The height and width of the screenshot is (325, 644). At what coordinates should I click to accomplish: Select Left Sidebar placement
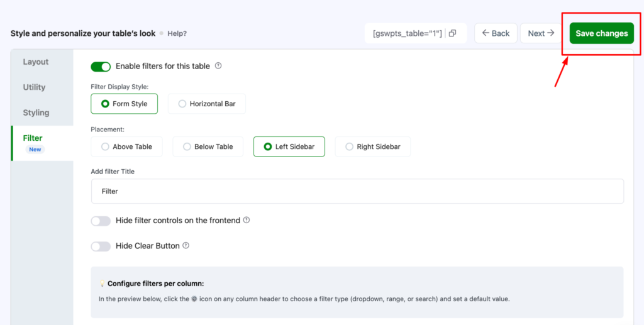pos(289,146)
